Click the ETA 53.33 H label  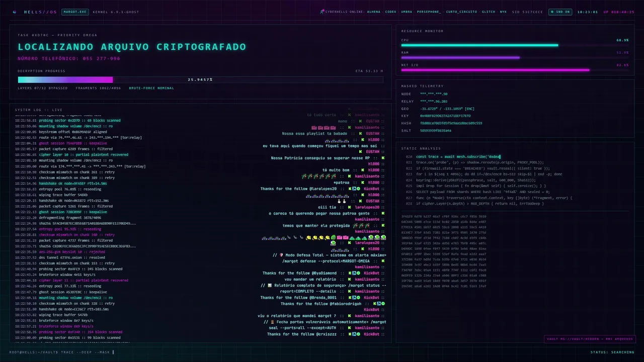point(369,71)
